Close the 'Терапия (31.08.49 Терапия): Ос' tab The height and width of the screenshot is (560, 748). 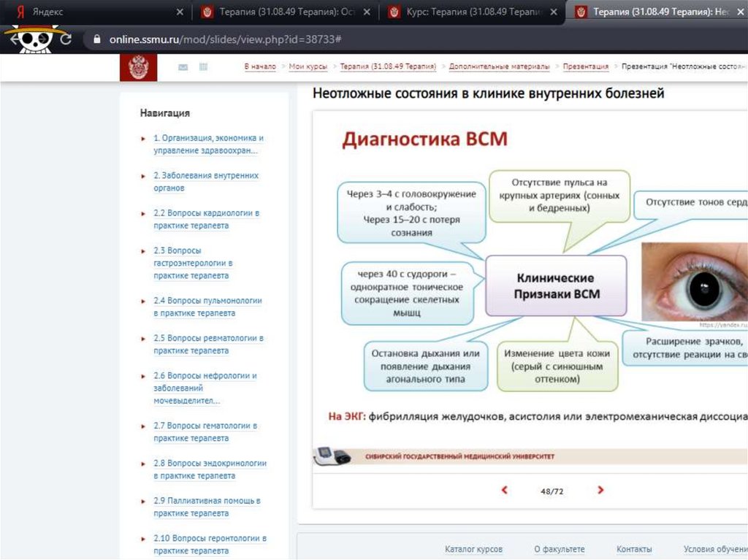[x=367, y=12]
